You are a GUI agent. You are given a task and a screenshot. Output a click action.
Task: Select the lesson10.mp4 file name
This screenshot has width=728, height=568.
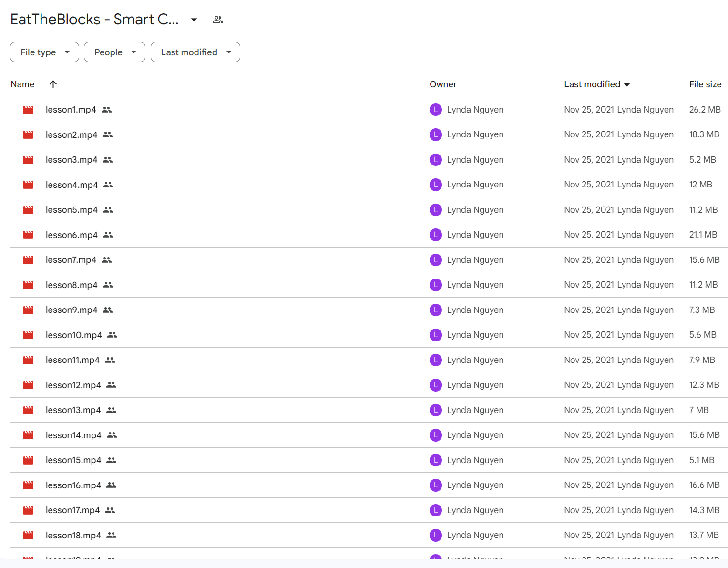[x=74, y=335]
